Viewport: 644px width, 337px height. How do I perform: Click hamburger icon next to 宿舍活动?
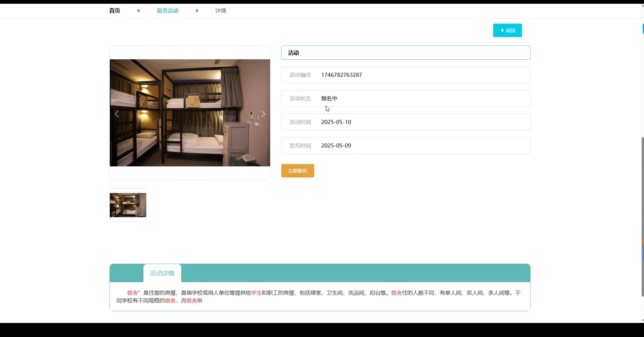click(x=197, y=11)
